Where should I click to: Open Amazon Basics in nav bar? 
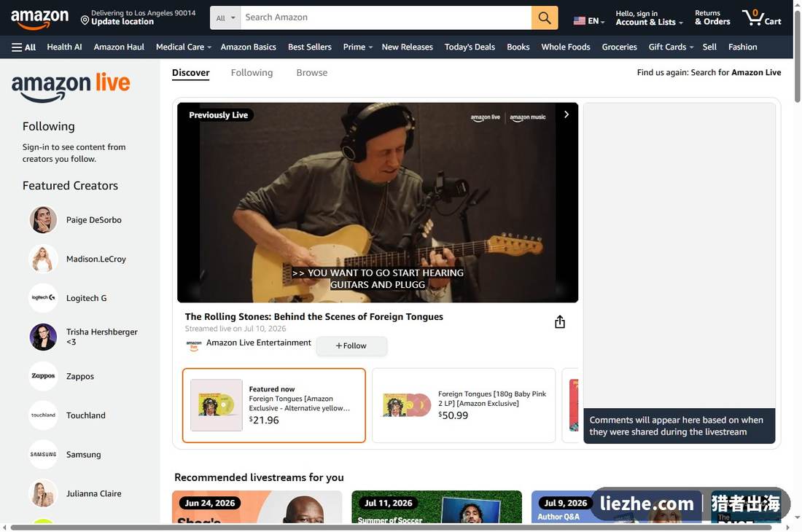pos(249,47)
